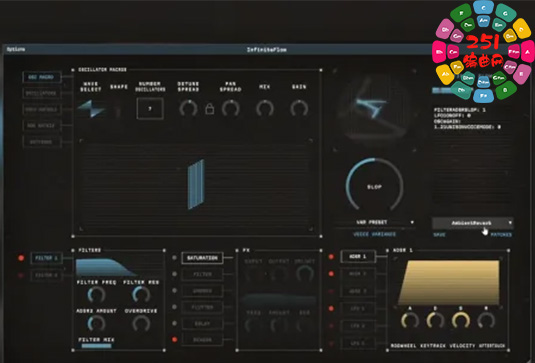This screenshot has width=535, height=363.
Task: Toggle the Filter 1 power LED
Action: [x=21, y=258]
